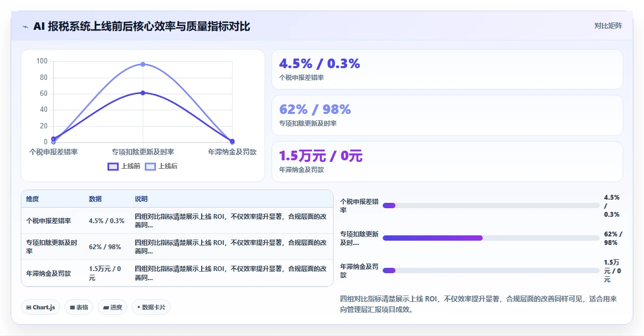Click the 上线前 peak data point at 专项扣除更新及时率
This screenshot has width=644, height=336.
click(x=143, y=93)
